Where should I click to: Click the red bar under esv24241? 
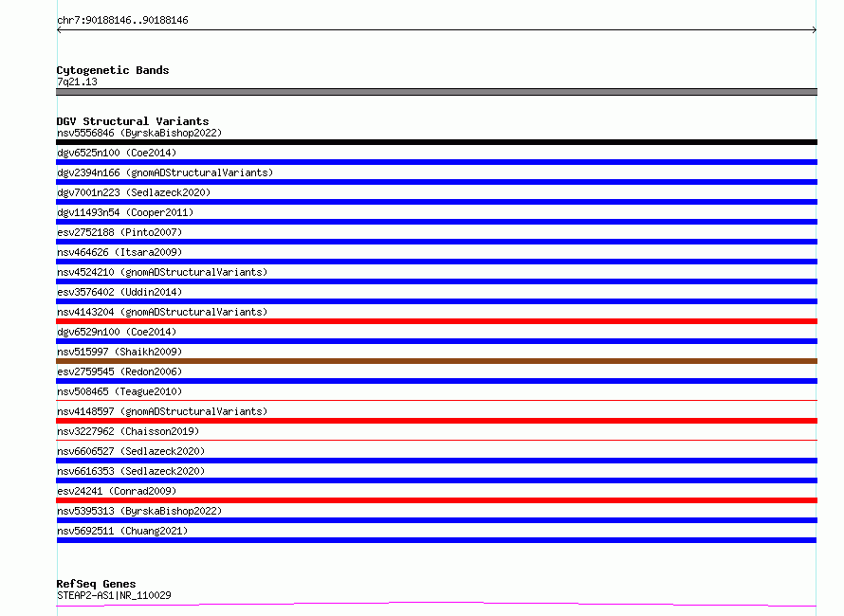tap(436, 500)
